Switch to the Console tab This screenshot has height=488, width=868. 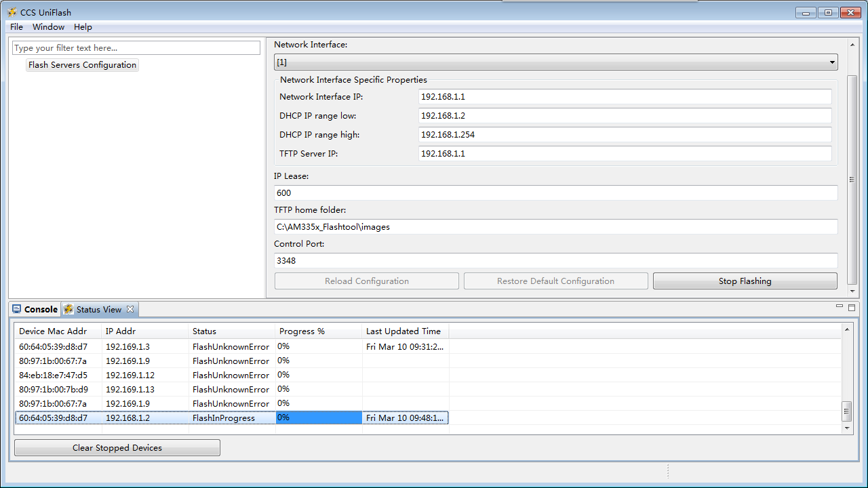pyautogui.click(x=35, y=309)
